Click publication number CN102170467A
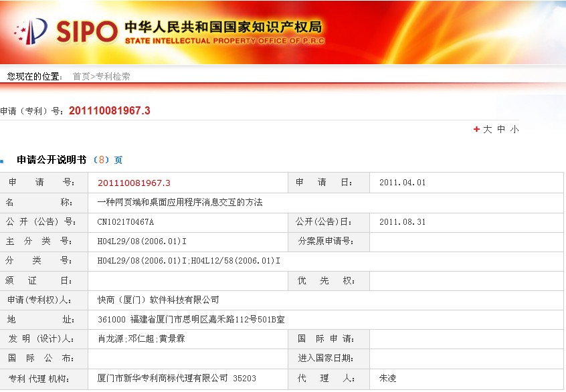The width and height of the screenshot is (566, 392). coord(126,221)
